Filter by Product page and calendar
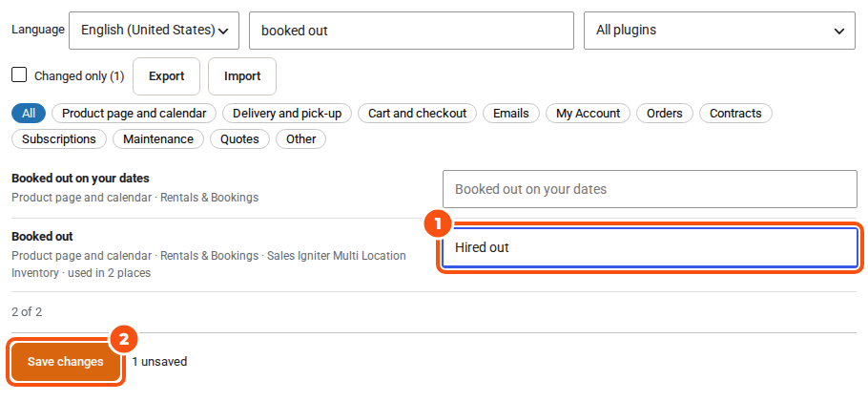Image resolution: width=868 pixels, height=402 pixels. (134, 113)
